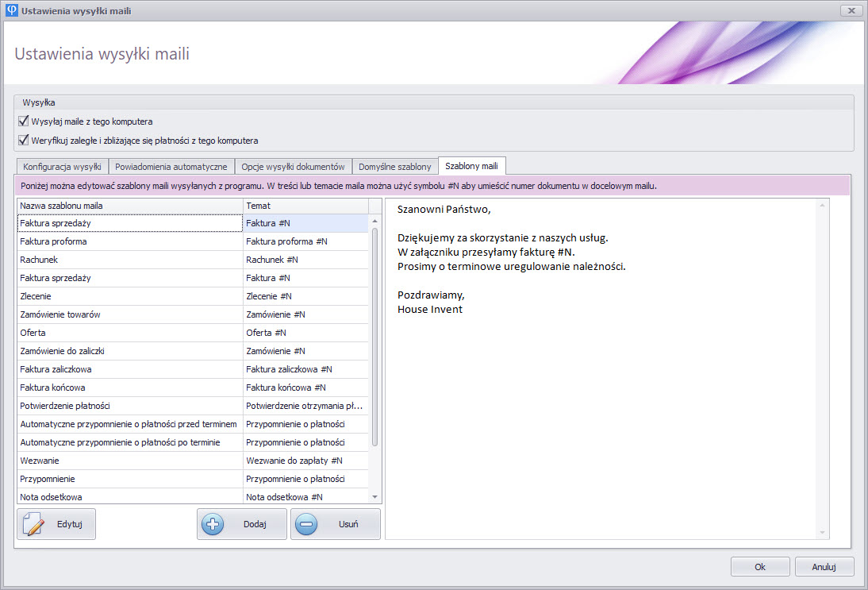Open the Konfiguracja wysyłki tab
Viewport: 868px width, 590px height.
[x=62, y=167]
